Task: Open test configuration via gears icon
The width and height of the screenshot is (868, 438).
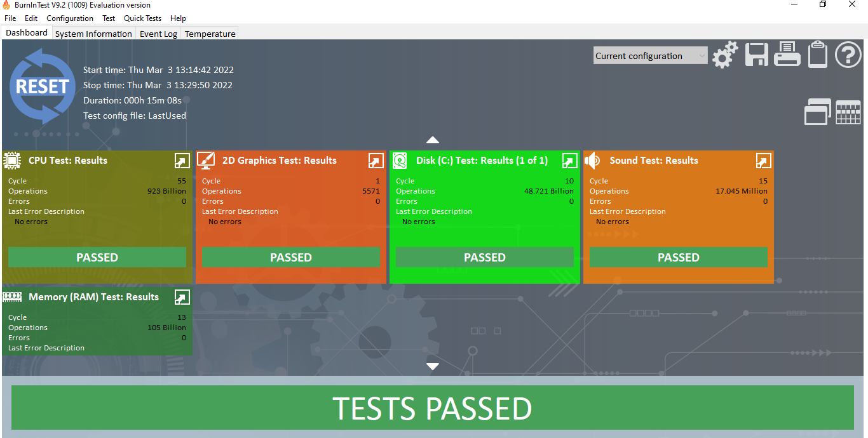Action: click(725, 55)
